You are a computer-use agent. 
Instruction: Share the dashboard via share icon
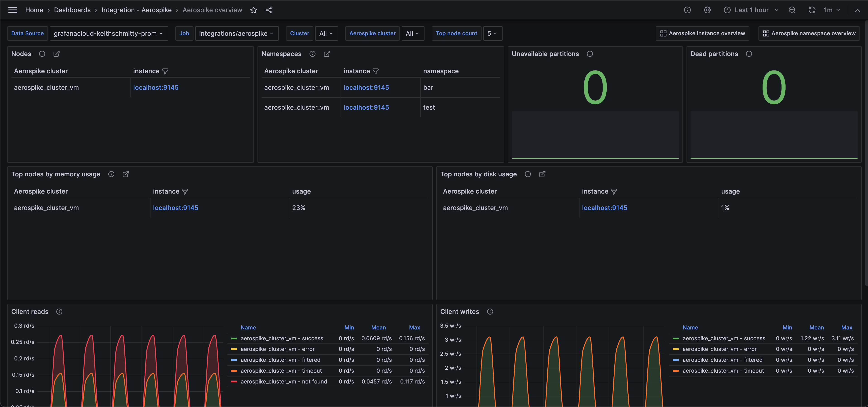(x=269, y=10)
